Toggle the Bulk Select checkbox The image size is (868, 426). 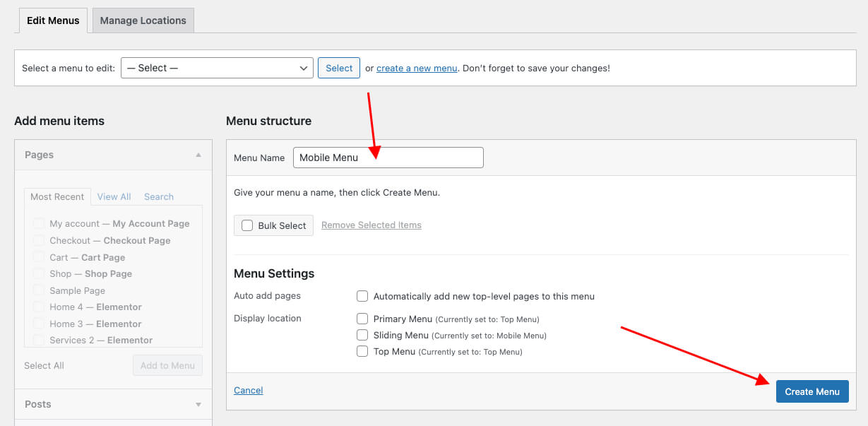pyautogui.click(x=247, y=225)
